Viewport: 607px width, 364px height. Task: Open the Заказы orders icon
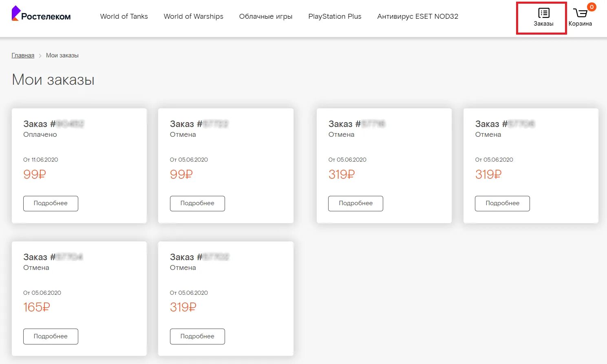(x=543, y=17)
